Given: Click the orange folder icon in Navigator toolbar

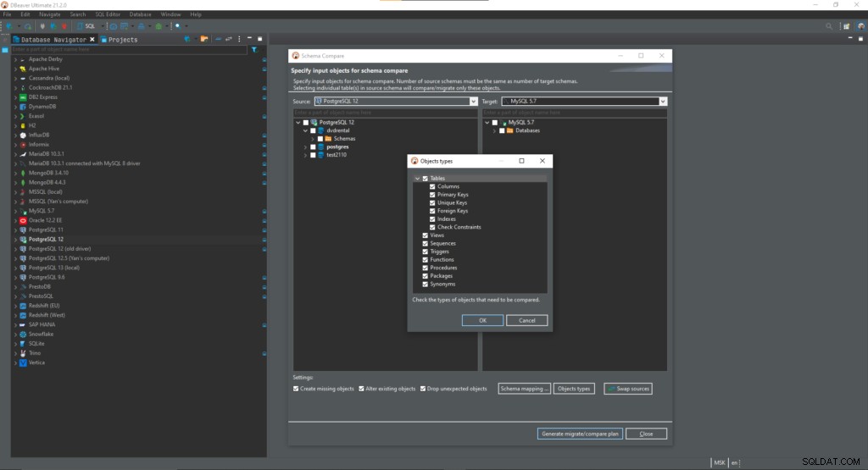Looking at the screenshot, I should (x=204, y=39).
